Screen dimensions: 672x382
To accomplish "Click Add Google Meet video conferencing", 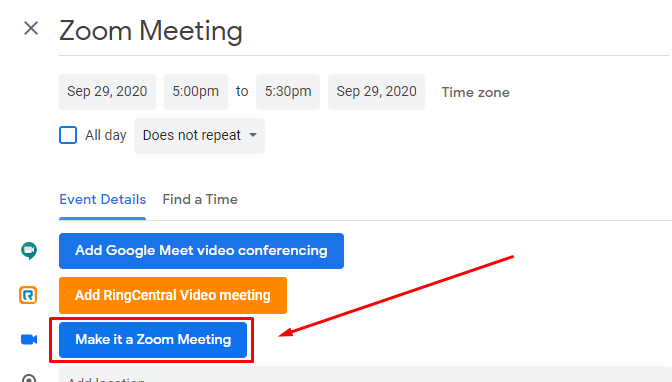I will pyautogui.click(x=201, y=251).
